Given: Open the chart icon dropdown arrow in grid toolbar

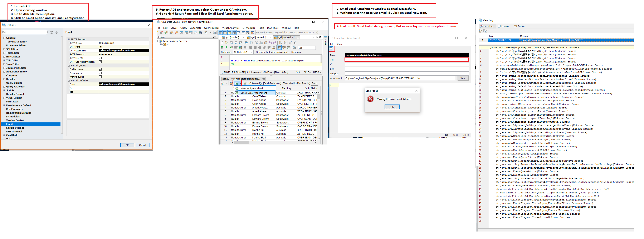Looking at the screenshot, I should tap(227, 83).
